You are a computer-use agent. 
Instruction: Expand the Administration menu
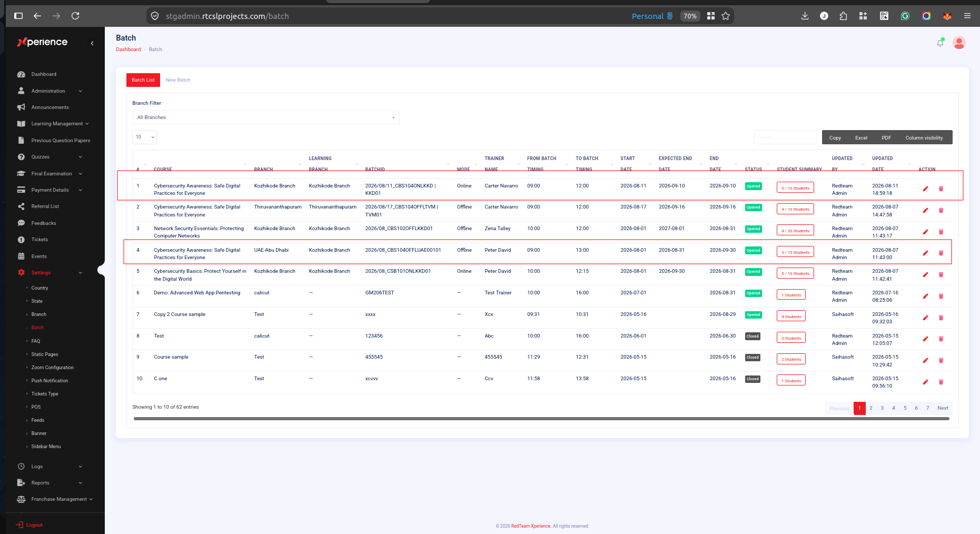pos(50,91)
